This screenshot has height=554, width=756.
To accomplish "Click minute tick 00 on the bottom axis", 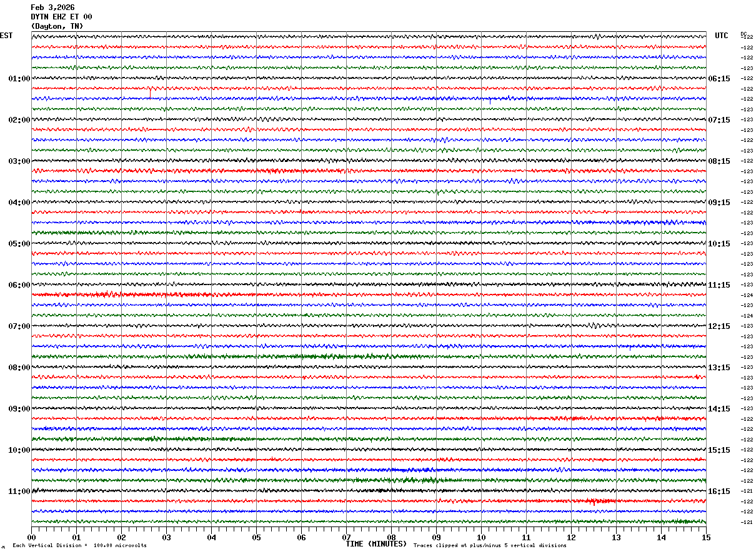I will pos(31,537).
